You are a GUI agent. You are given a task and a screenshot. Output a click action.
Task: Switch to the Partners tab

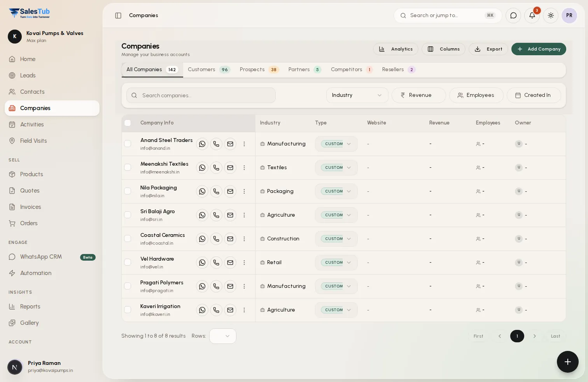pos(305,70)
